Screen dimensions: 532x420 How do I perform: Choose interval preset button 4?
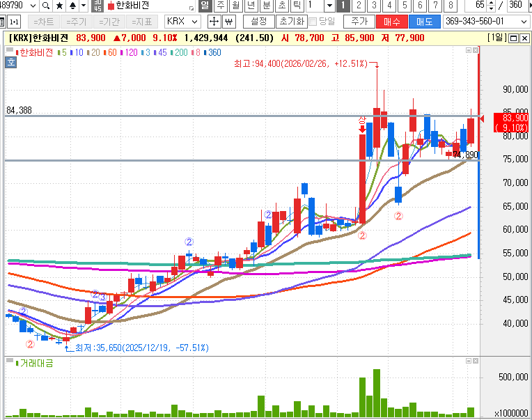[x=389, y=5]
